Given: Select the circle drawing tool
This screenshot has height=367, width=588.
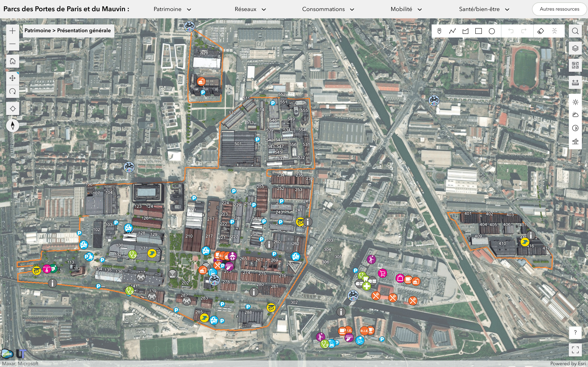Looking at the screenshot, I should coord(492,31).
